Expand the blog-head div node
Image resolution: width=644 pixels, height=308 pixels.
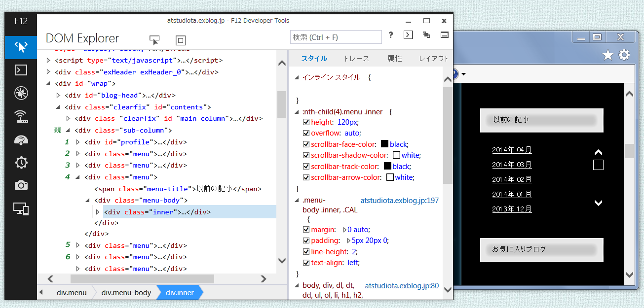tap(58, 95)
